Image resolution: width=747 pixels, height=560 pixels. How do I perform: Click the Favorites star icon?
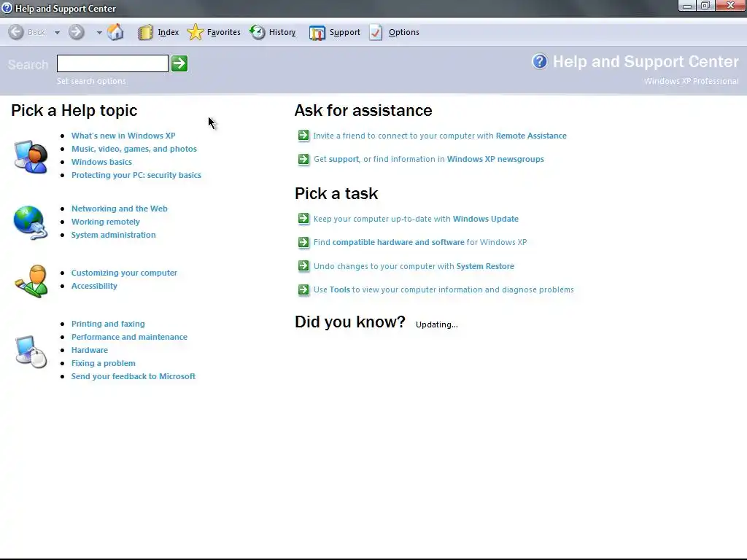tap(196, 32)
